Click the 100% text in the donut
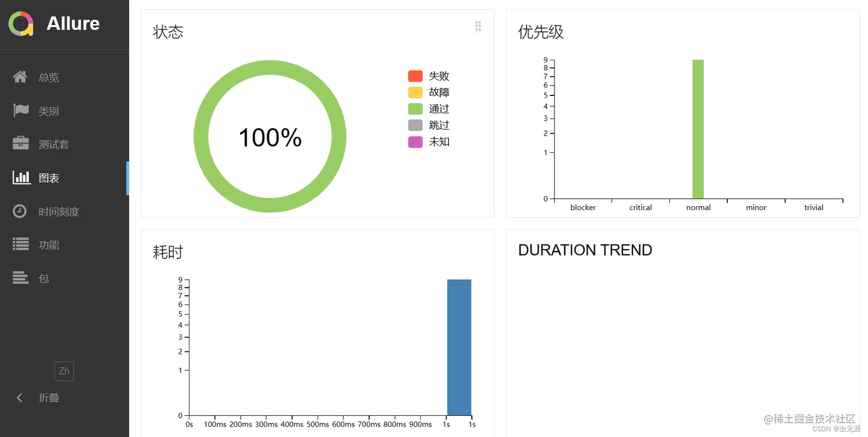This screenshot has width=868, height=437. tap(270, 138)
